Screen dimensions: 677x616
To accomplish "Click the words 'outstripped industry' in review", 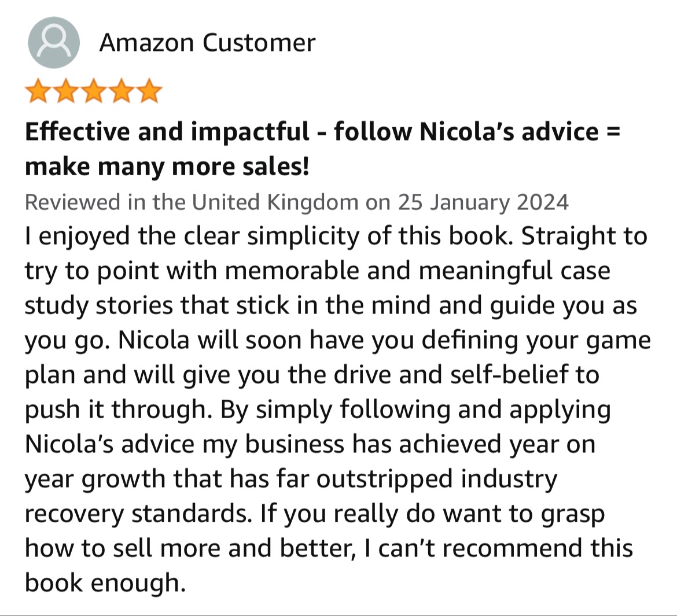I will pyautogui.click(x=437, y=479).
